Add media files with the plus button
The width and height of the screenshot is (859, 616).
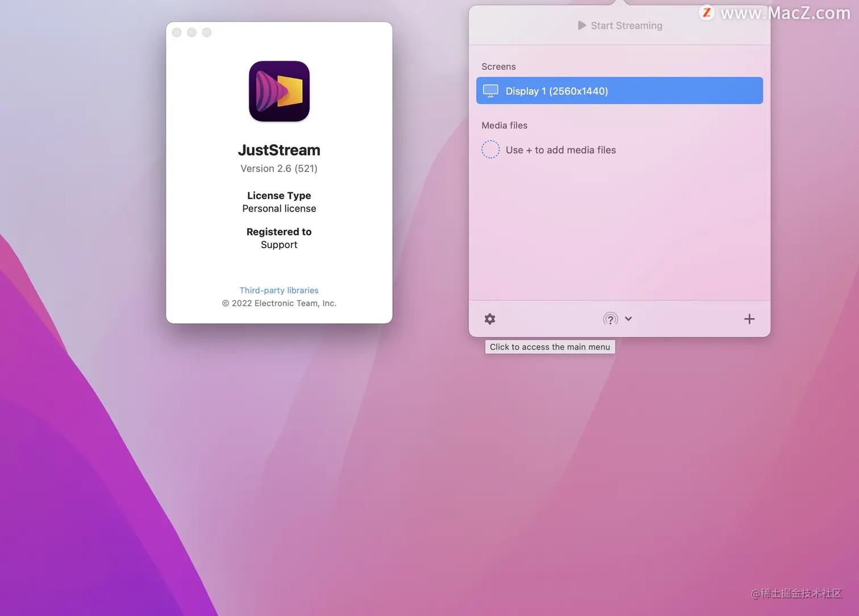point(749,319)
